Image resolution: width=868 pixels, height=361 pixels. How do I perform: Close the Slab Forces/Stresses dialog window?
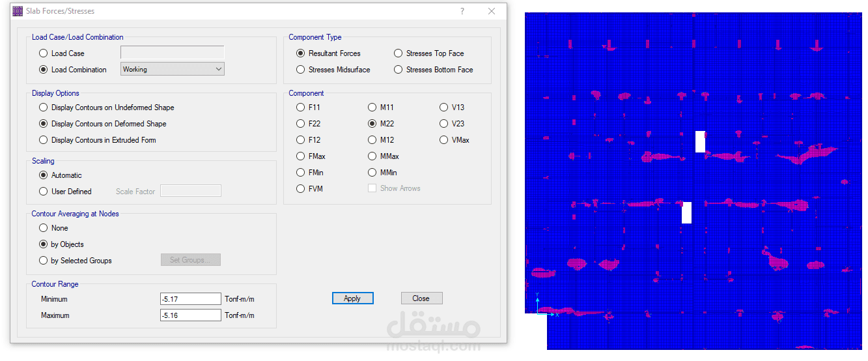click(x=492, y=11)
